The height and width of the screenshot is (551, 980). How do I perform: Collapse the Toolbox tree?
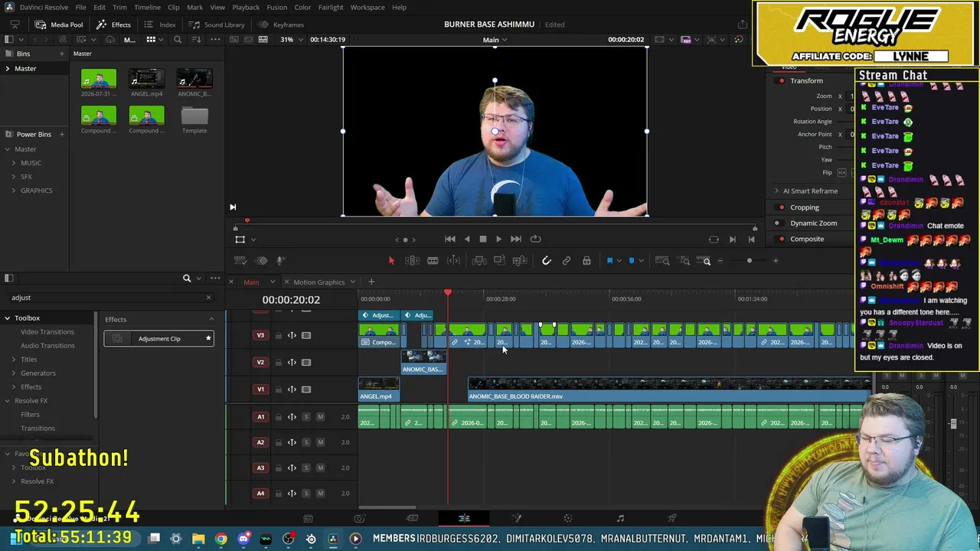point(8,318)
